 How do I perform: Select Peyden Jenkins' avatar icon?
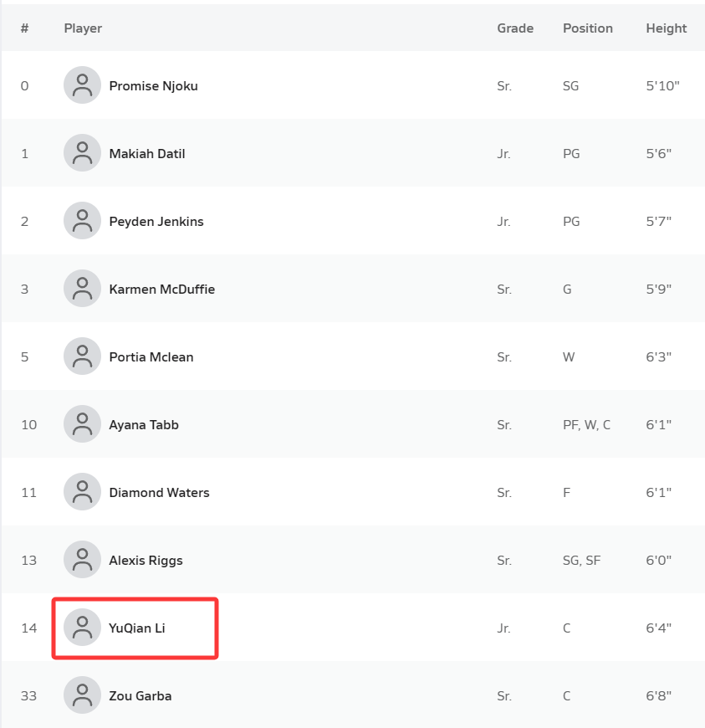point(82,221)
